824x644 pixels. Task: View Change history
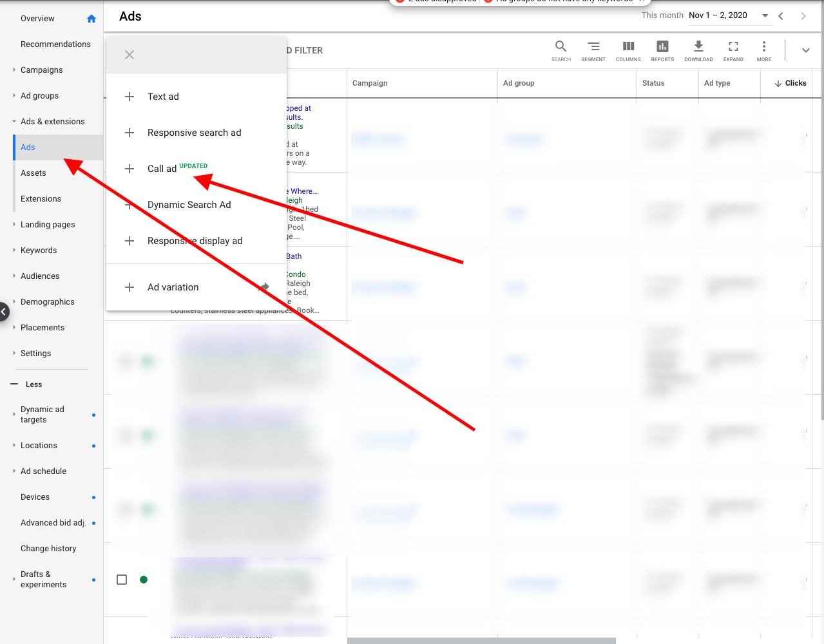[x=48, y=549]
